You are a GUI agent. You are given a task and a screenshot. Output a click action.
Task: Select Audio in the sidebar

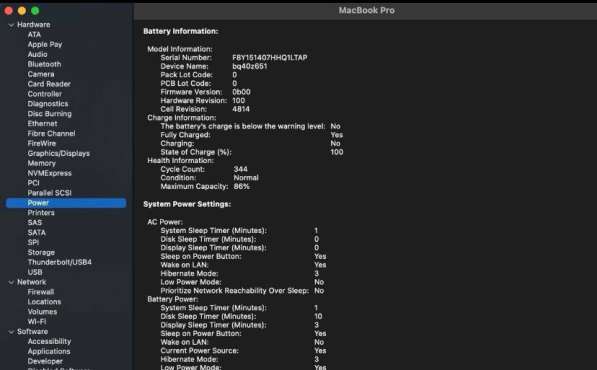37,54
